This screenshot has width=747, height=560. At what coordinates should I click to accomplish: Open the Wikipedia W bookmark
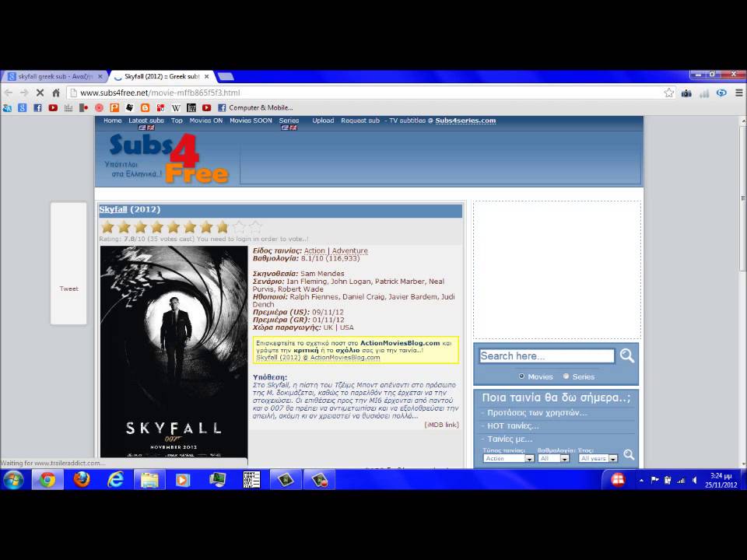click(x=176, y=108)
